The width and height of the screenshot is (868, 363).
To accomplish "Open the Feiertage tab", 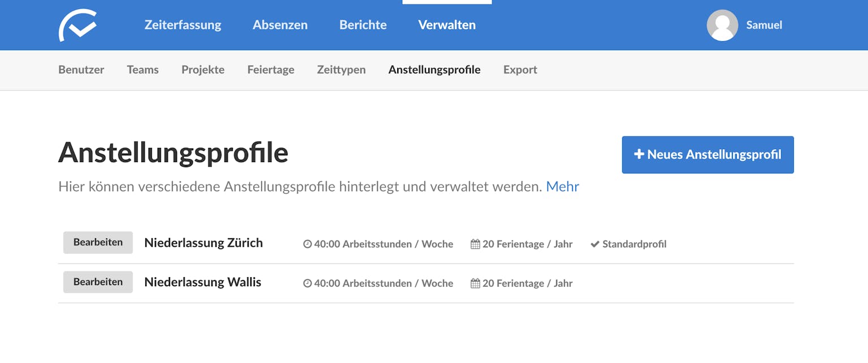I will click(271, 69).
